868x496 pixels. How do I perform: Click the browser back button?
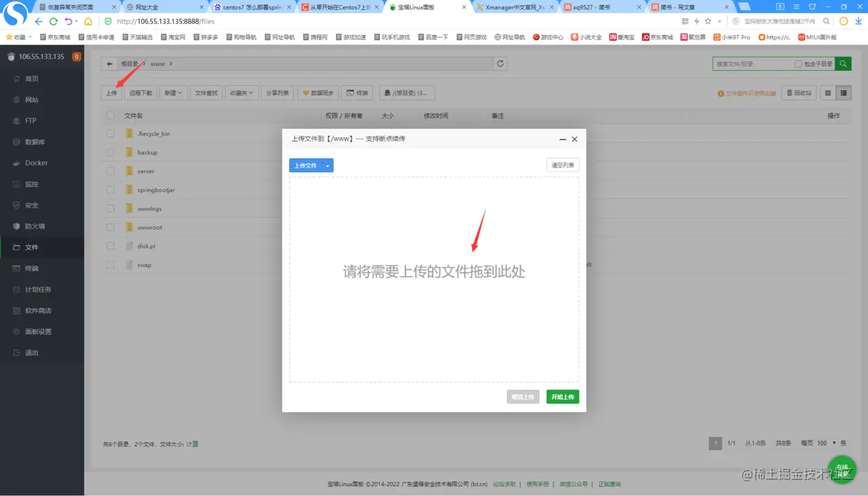click(x=38, y=21)
